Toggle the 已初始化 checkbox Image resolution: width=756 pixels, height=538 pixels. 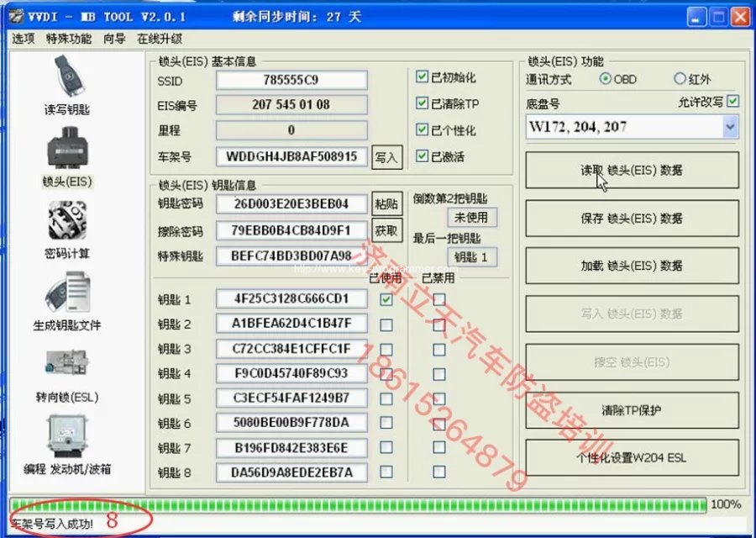[x=422, y=76]
